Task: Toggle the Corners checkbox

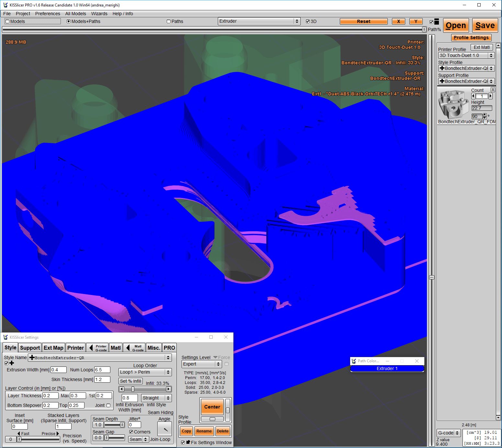Action: tap(131, 432)
